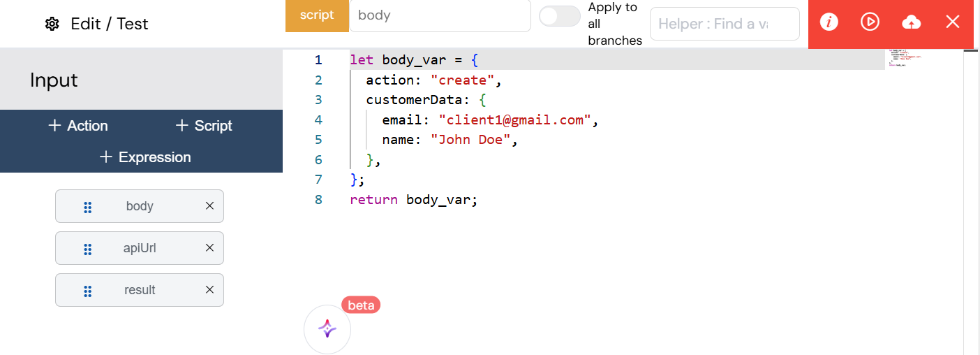Run the script with the play icon

point(870,23)
